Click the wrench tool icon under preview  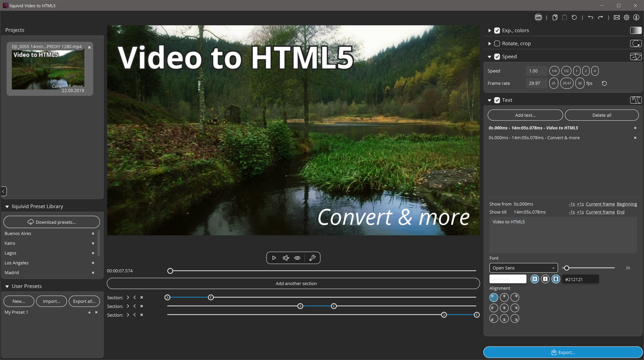[312, 258]
